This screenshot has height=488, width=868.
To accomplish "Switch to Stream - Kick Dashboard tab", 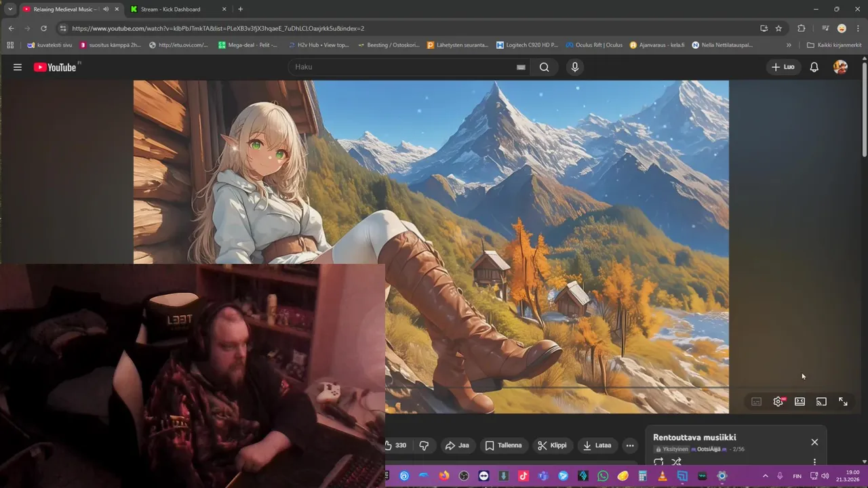I will pyautogui.click(x=176, y=9).
